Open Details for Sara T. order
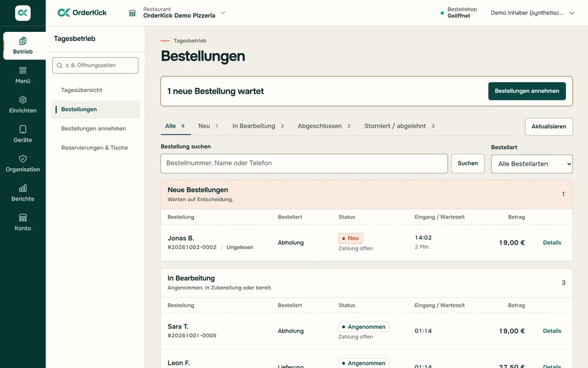 click(x=552, y=331)
